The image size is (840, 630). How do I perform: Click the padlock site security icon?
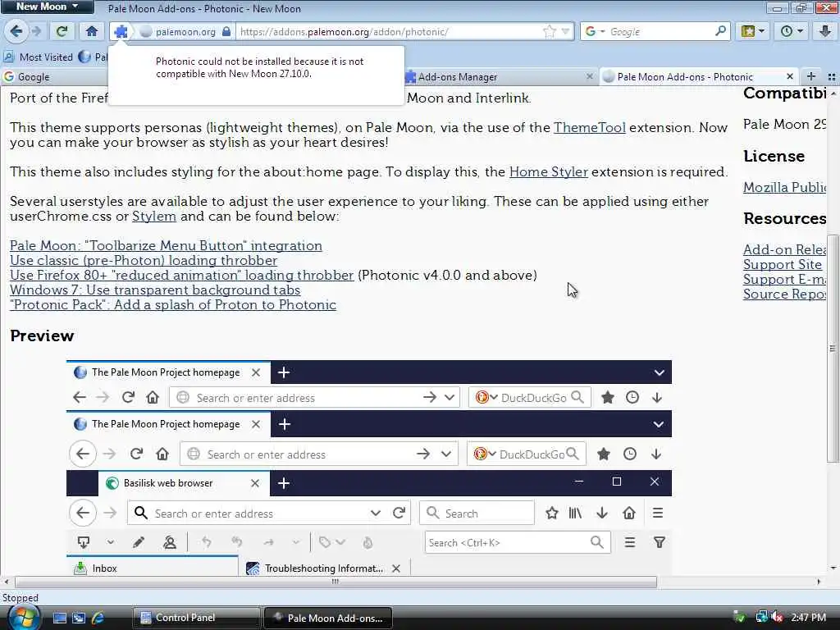tap(226, 32)
